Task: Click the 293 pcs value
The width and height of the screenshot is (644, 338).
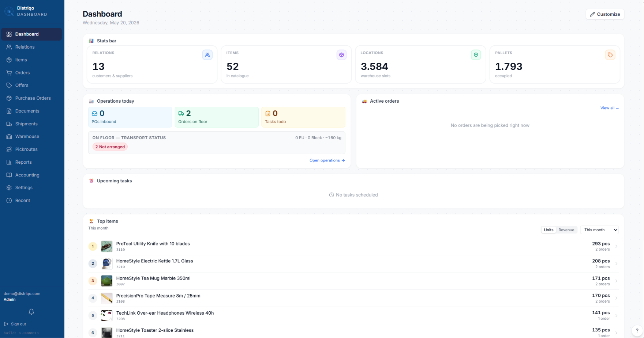Action: (x=601, y=244)
